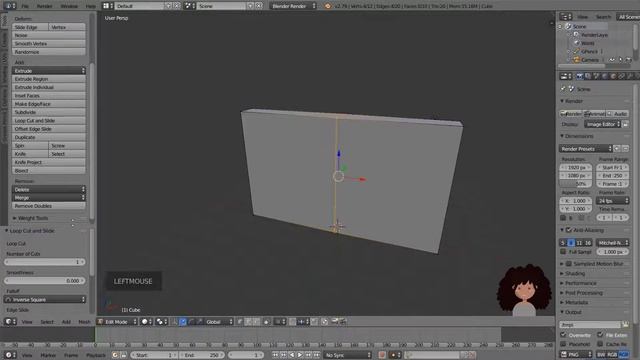
Task: Click the resolution percentage 50% slider
Action: pyautogui.click(x=576, y=184)
